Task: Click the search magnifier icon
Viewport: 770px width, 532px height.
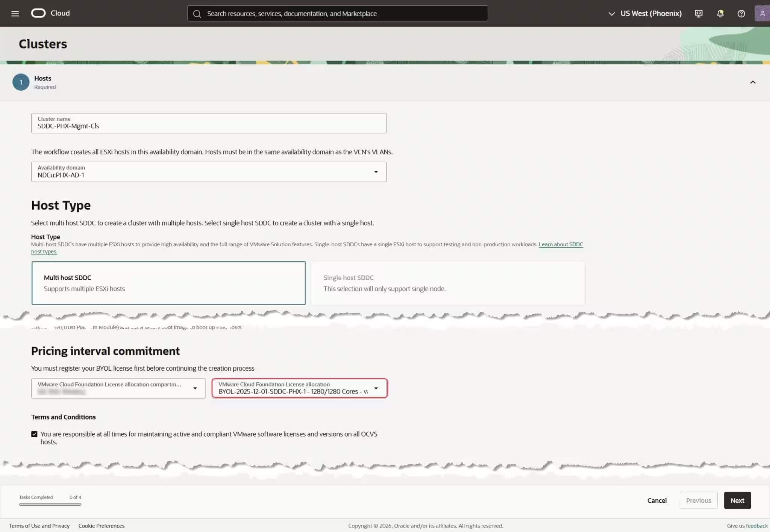Action: click(x=197, y=13)
